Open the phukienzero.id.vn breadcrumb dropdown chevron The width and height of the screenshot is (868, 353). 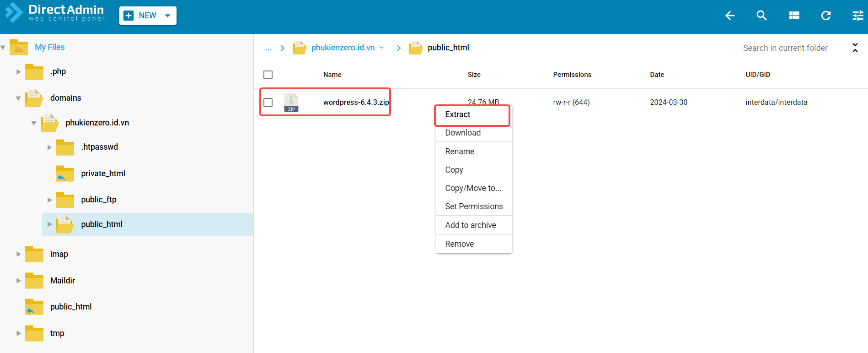[381, 48]
